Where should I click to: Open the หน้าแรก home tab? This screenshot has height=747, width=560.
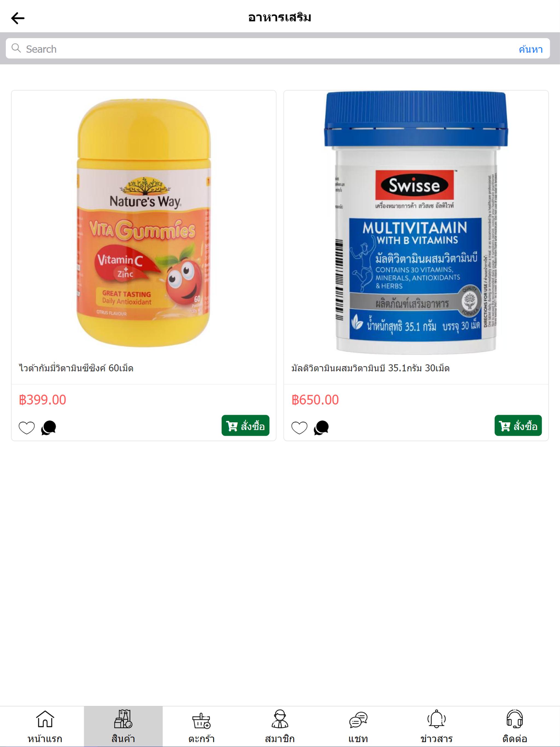pyautogui.click(x=45, y=726)
